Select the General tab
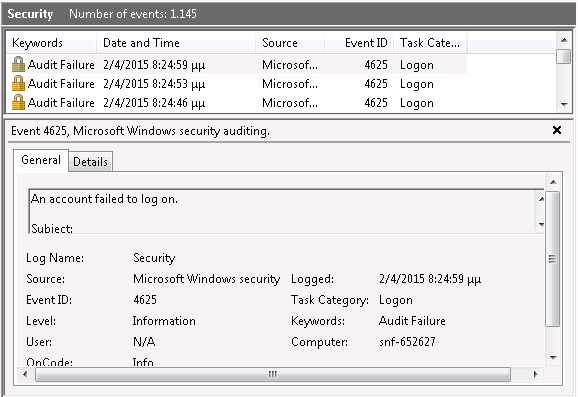 [41, 160]
